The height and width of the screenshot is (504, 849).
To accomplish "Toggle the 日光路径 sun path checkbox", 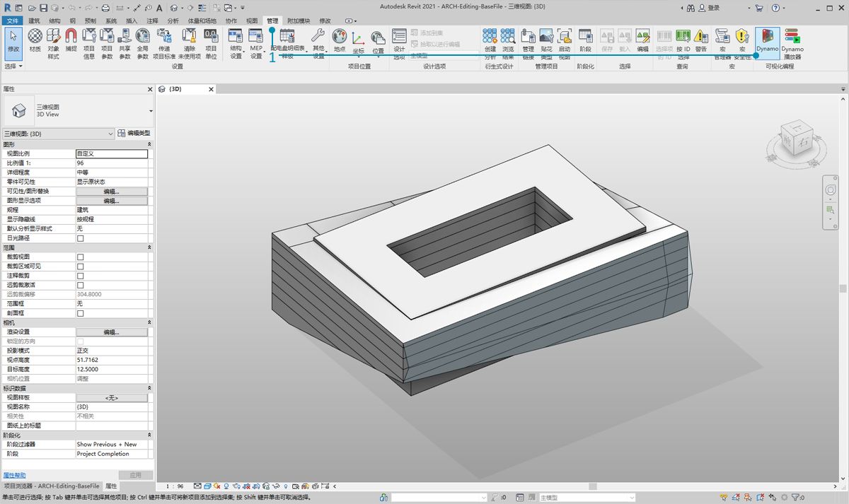I will [80, 238].
